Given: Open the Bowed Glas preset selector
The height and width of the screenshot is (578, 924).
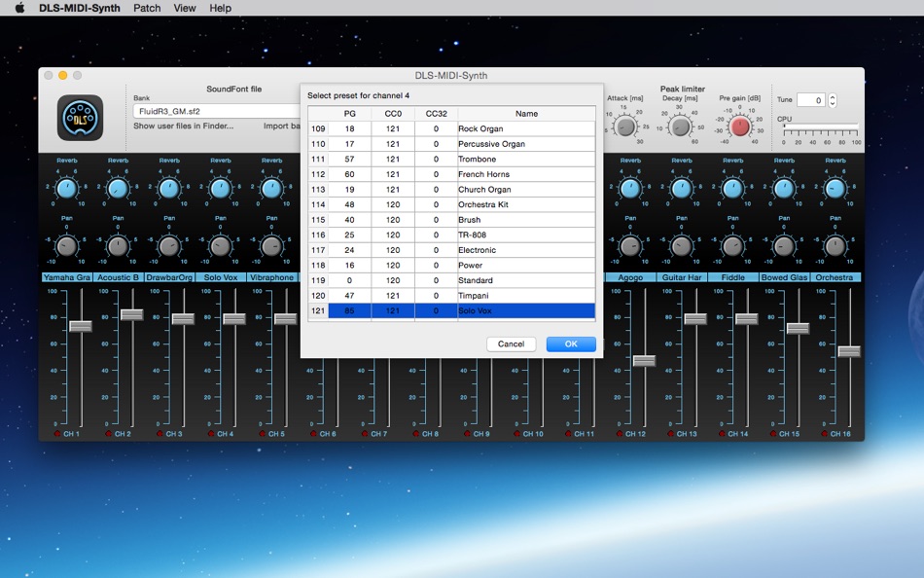Looking at the screenshot, I should click(784, 277).
